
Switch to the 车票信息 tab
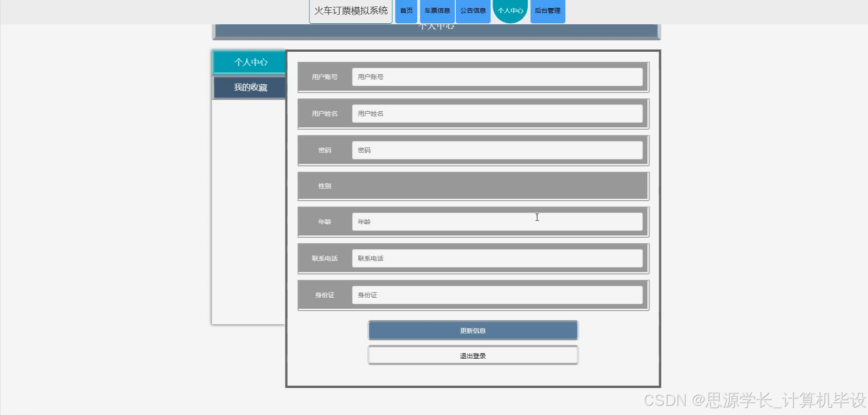(x=437, y=10)
